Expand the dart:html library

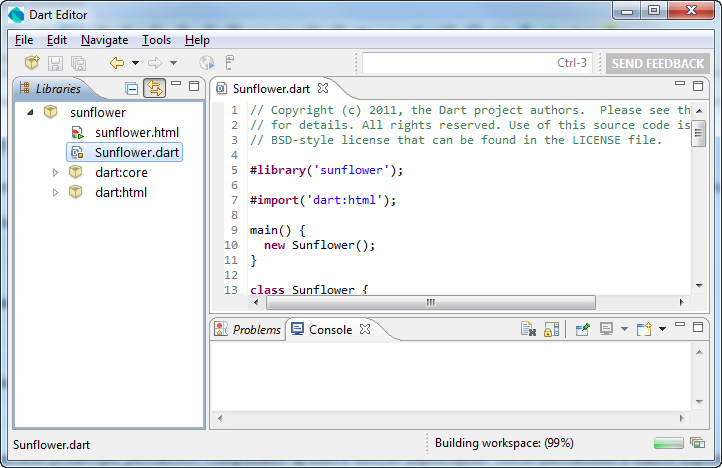(x=55, y=192)
